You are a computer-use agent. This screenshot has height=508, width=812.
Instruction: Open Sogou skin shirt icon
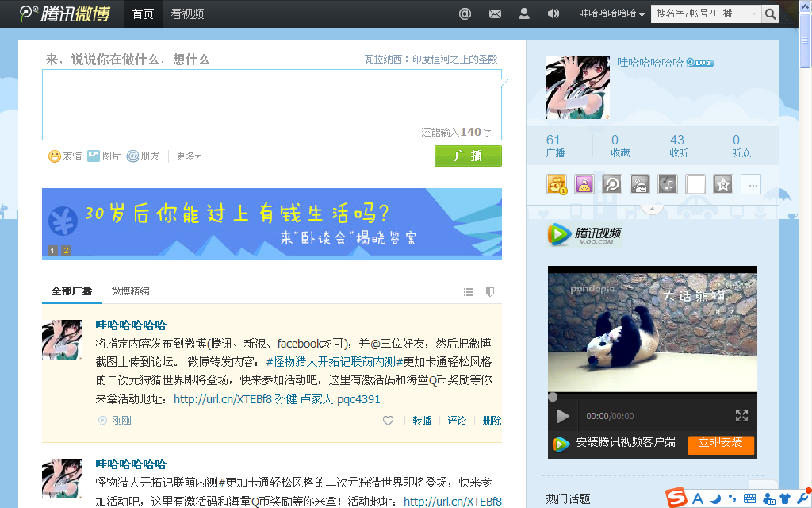point(785,499)
